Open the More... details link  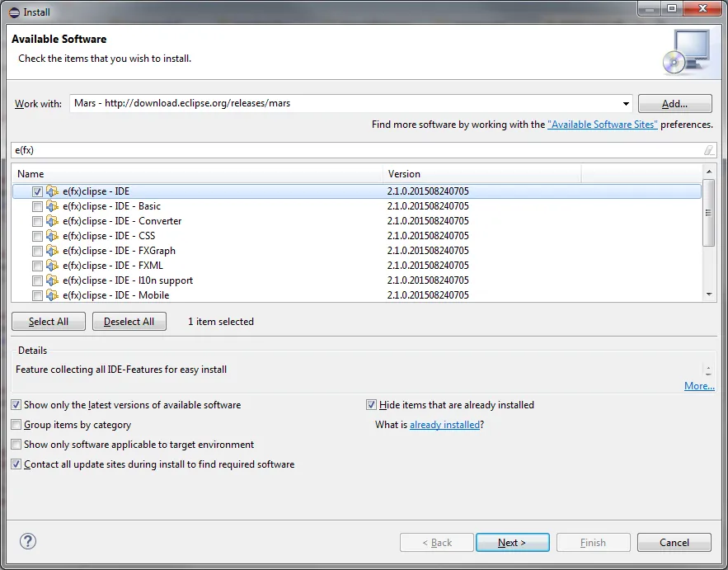tap(699, 385)
